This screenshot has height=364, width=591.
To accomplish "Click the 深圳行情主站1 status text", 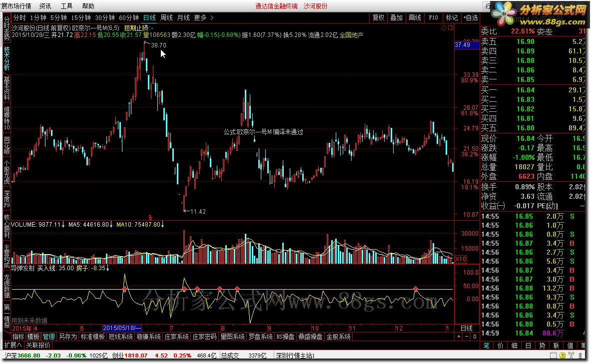I will pos(295,356).
